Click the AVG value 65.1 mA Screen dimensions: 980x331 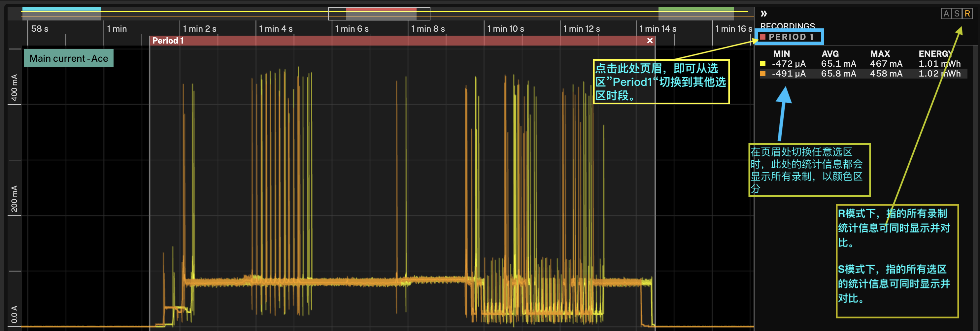tap(838, 64)
